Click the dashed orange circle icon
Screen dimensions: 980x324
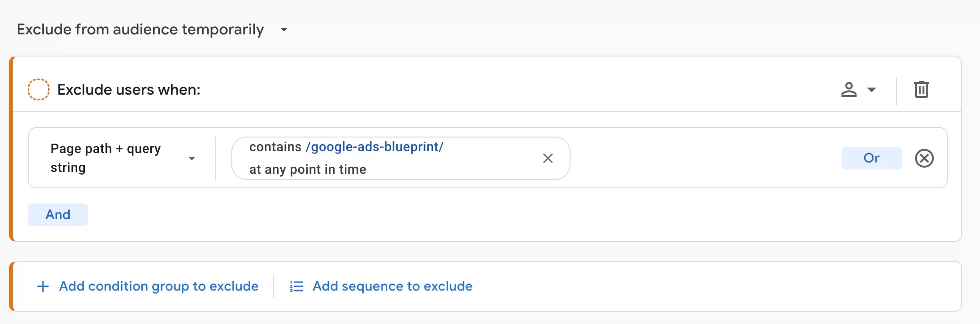[39, 89]
